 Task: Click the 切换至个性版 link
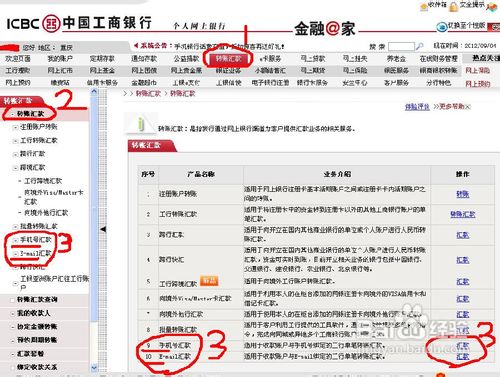(466, 25)
